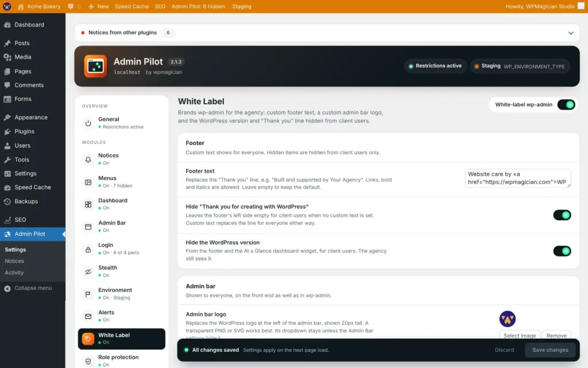Click the Comments icon in sidebar

coord(7,85)
